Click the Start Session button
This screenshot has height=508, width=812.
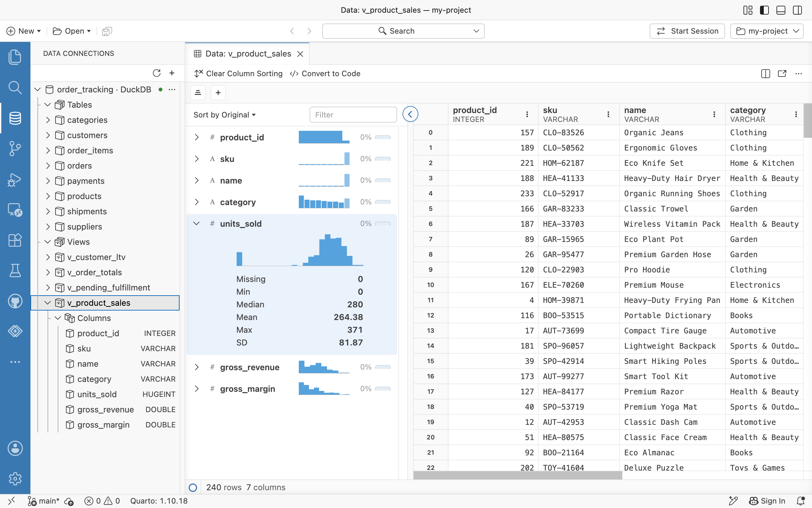(x=687, y=31)
